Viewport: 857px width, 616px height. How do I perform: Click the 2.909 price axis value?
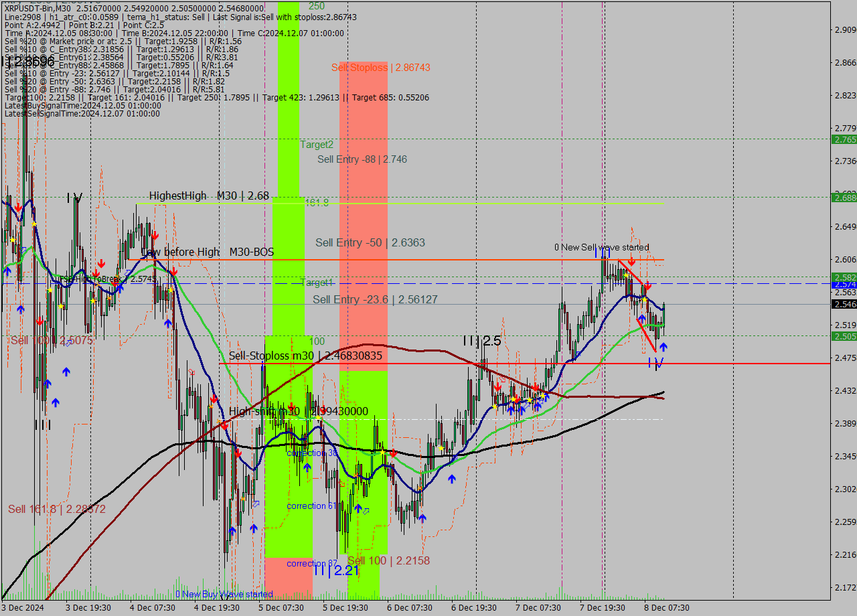[845, 29]
